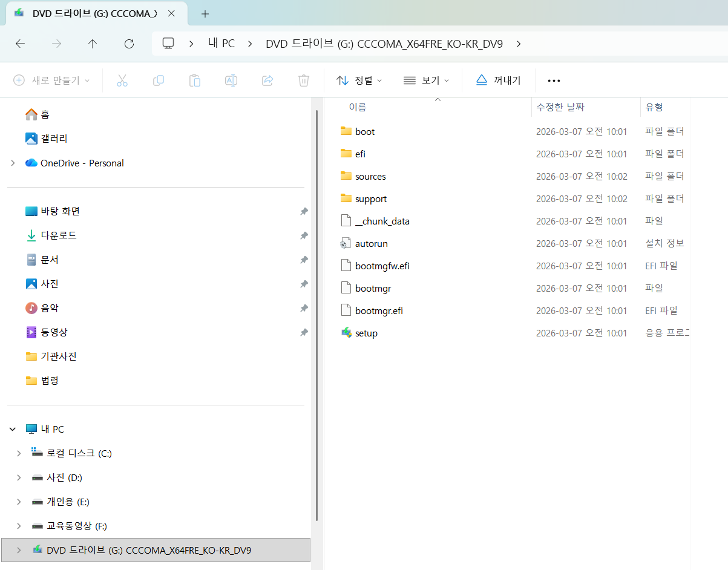Open the 정렬 sort dropdown

point(359,80)
